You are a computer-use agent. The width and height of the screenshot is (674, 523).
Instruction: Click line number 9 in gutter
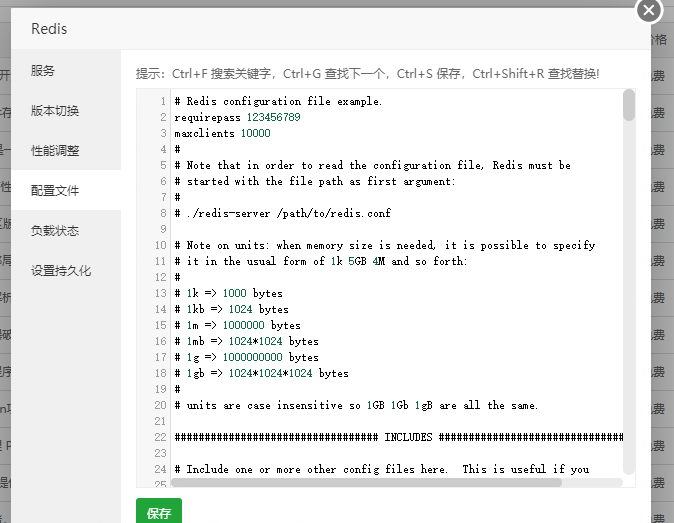[x=163, y=229]
